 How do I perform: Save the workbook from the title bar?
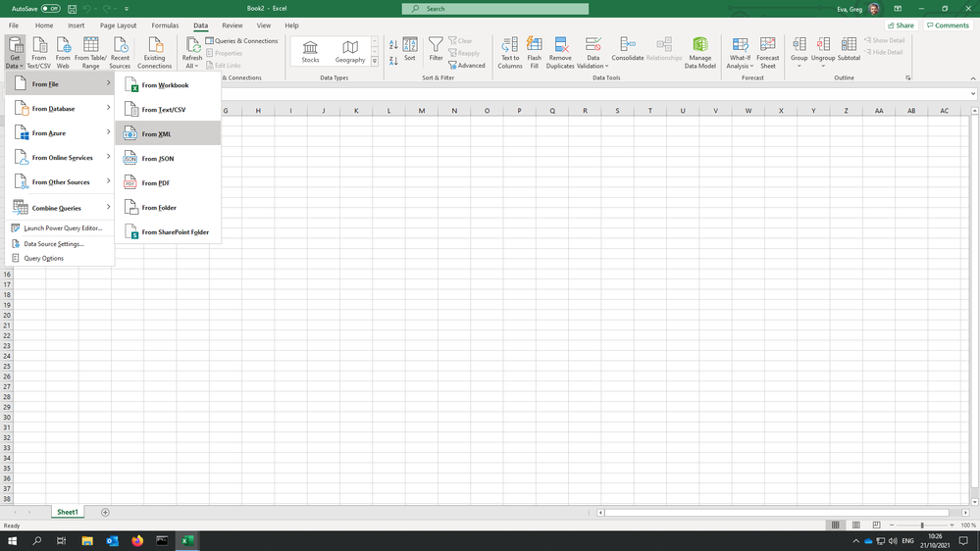pyautogui.click(x=72, y=9)
